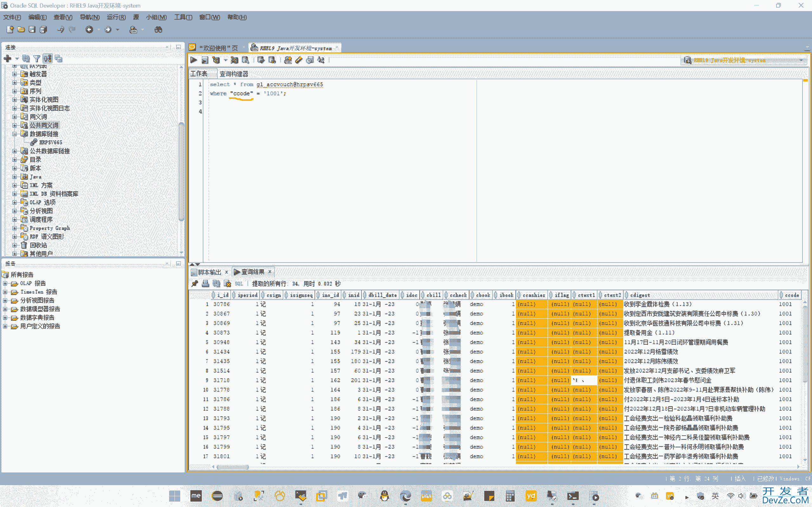The image size is (812, 507).
Task: Close the 脚本输出 tab with its x
Action: [x=227, y=272]
